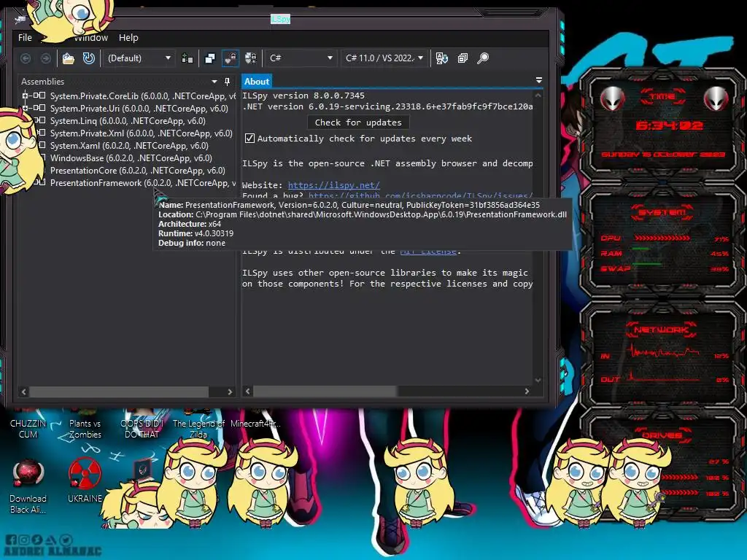This screenshot has height=560, width=747.
Task: Select System.Private.Xml assembly row
Action: pyautogui.click(x=141, y=133)
